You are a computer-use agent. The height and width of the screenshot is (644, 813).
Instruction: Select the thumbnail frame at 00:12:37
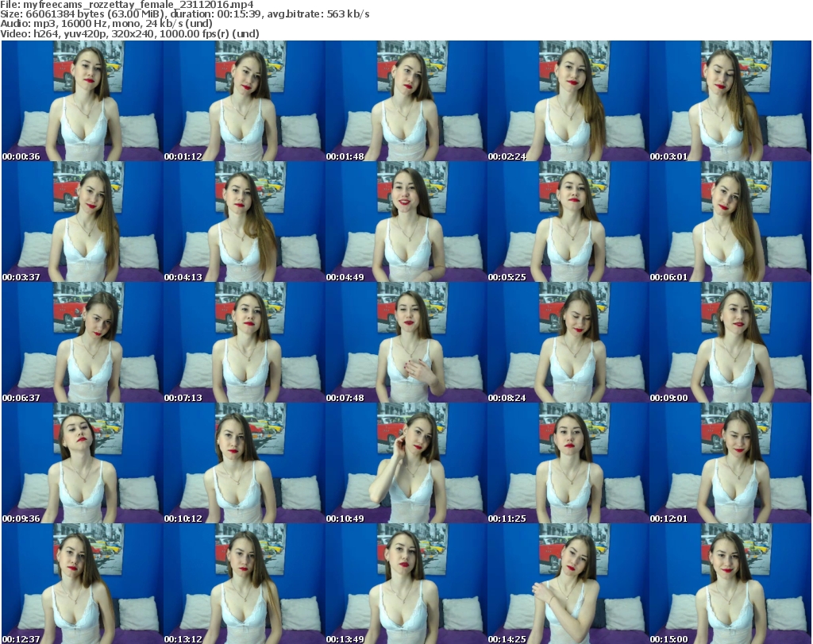83,584
